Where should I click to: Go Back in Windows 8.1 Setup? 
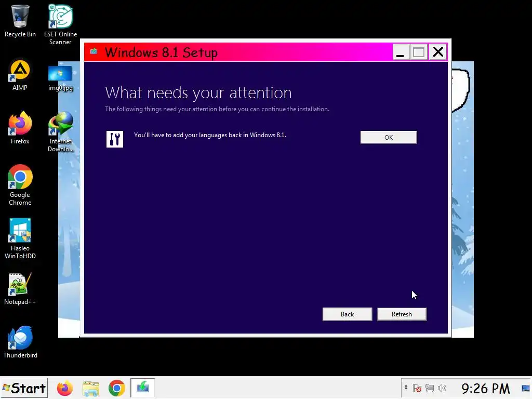coord(347,314)
